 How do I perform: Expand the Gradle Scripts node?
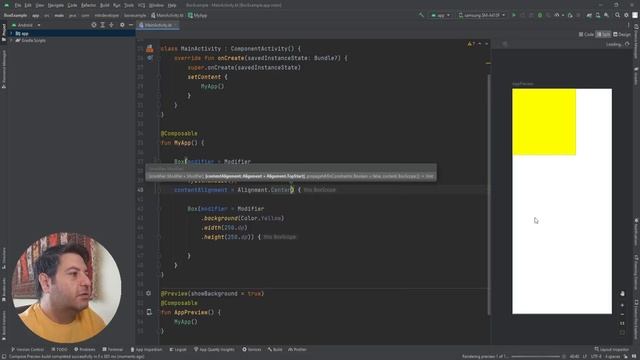(x=11, y=40)
